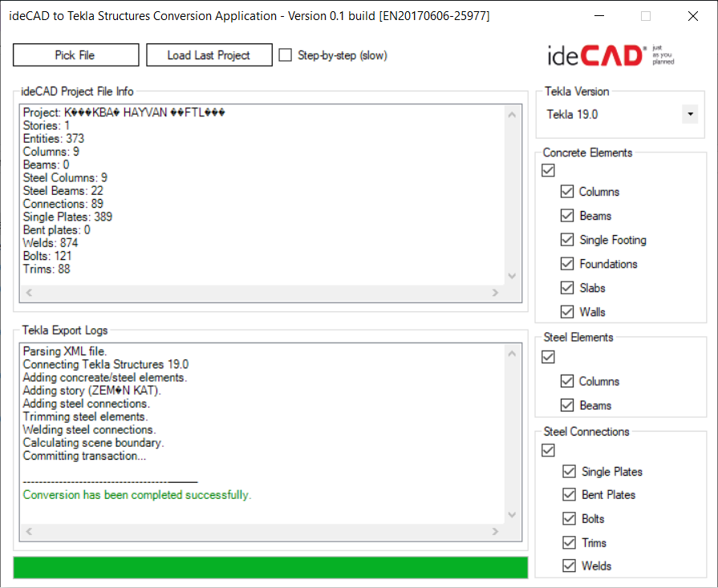
Task: Click 'Connecting Tekla Structures 19.0' log line
Action: pyautogui.click(x=106, y=364)
